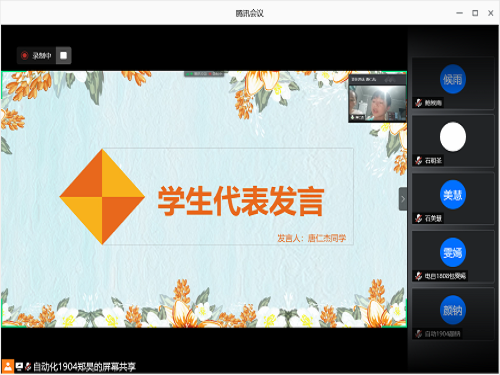Click muted mic icon under 美慧 tile
500x375 pixels.
[419, 218]
